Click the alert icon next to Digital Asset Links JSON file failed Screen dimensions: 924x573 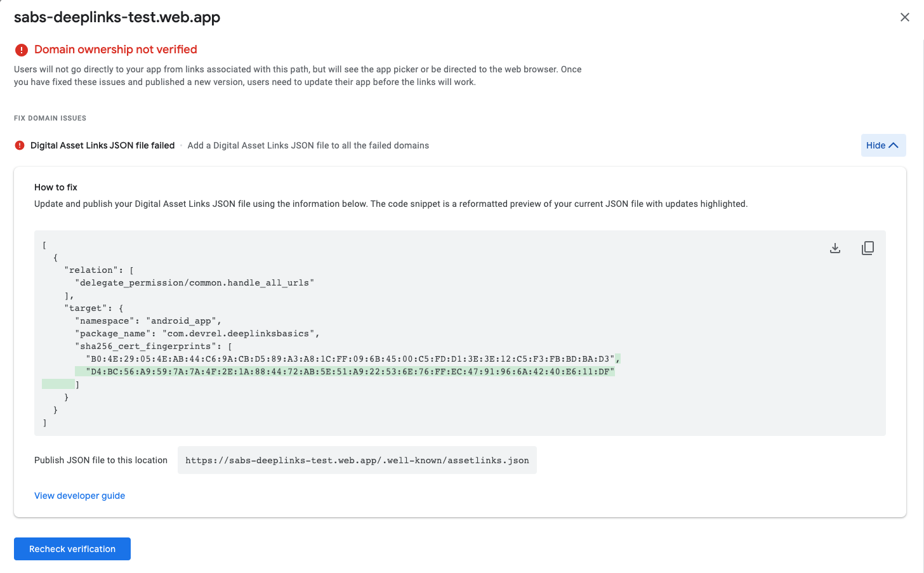[x=19, y=145]
